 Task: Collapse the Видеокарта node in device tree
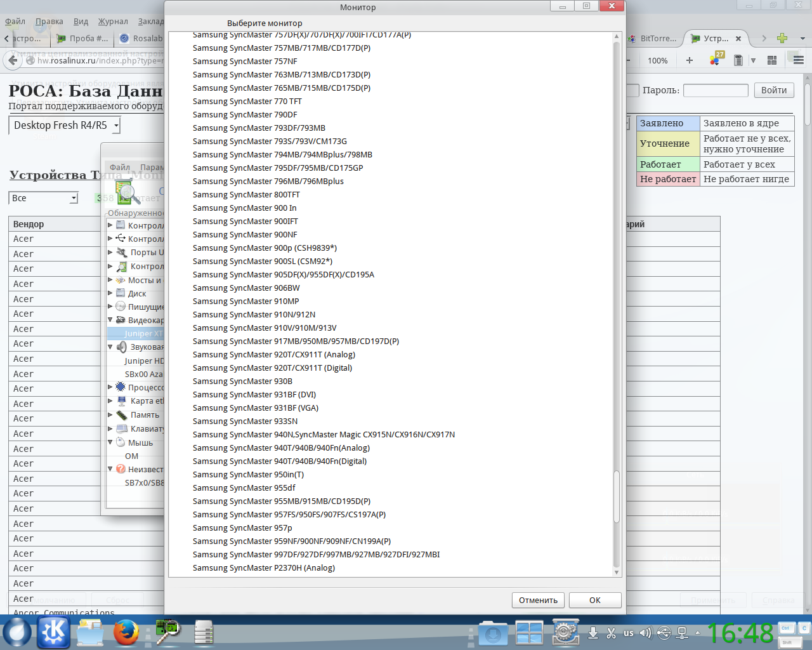pyautogui.click(x=110, y=320)
